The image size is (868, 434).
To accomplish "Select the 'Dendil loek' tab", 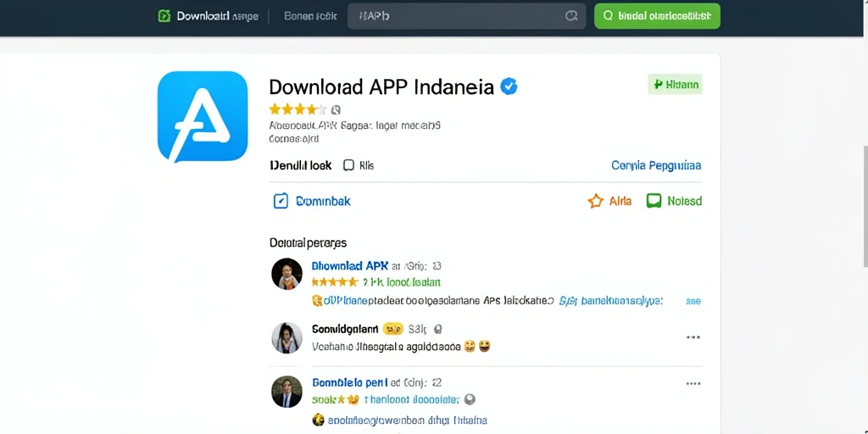I will (301, 165).
